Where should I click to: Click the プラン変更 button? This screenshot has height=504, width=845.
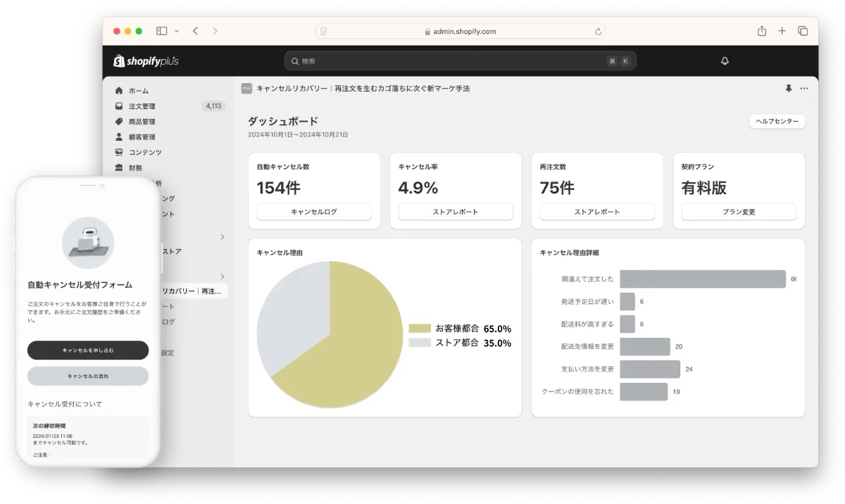tap(738, 212)
